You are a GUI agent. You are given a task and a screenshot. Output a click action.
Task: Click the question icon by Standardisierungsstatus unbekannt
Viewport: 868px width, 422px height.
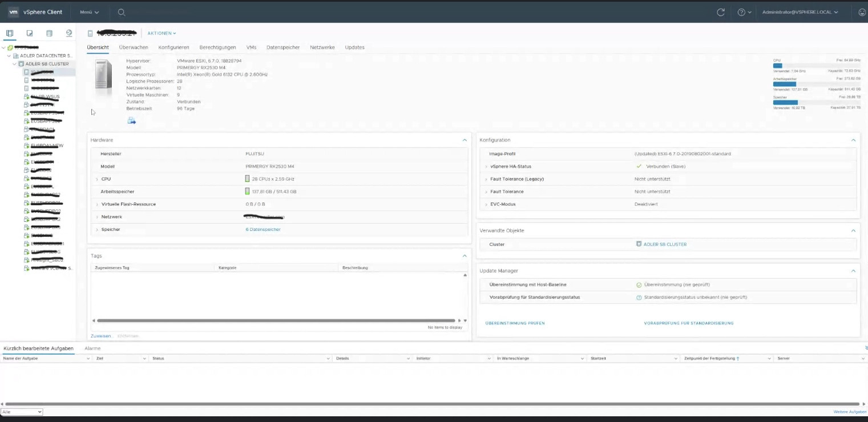click(x=639, y=297)
